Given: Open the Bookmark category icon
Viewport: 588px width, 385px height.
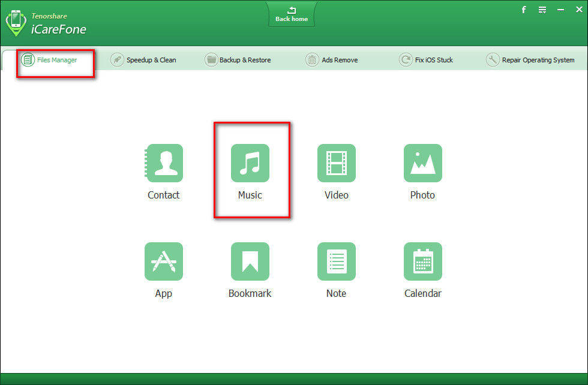Looking at the screenshot, I should click(x=250, y=261).
